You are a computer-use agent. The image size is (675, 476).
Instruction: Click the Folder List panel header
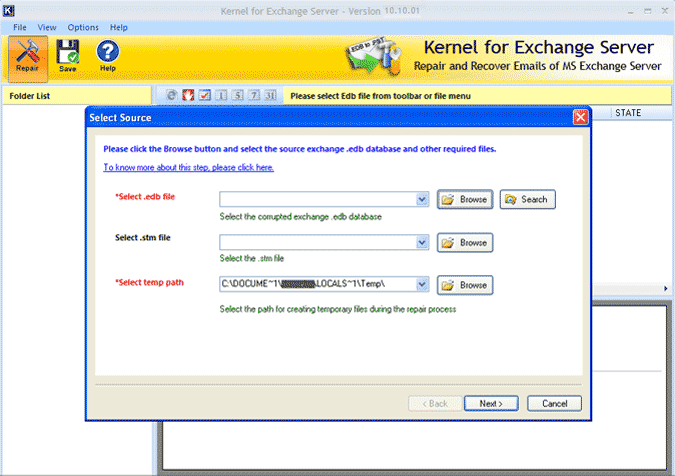(77, 96)
